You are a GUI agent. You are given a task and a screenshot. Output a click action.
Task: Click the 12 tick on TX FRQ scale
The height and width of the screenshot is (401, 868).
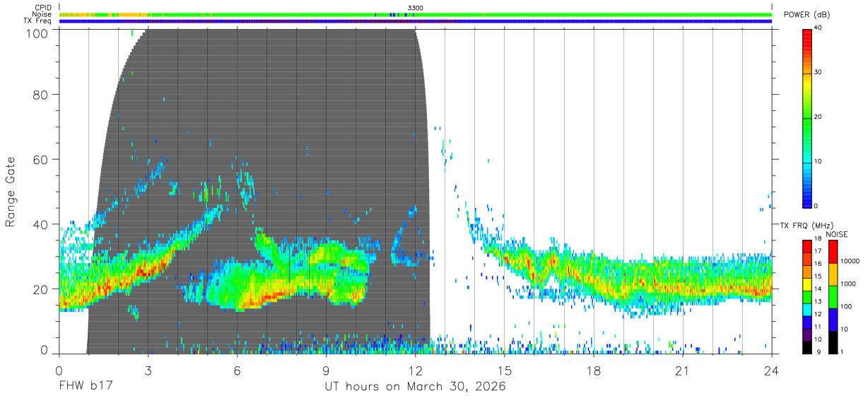tap(819, 314)
